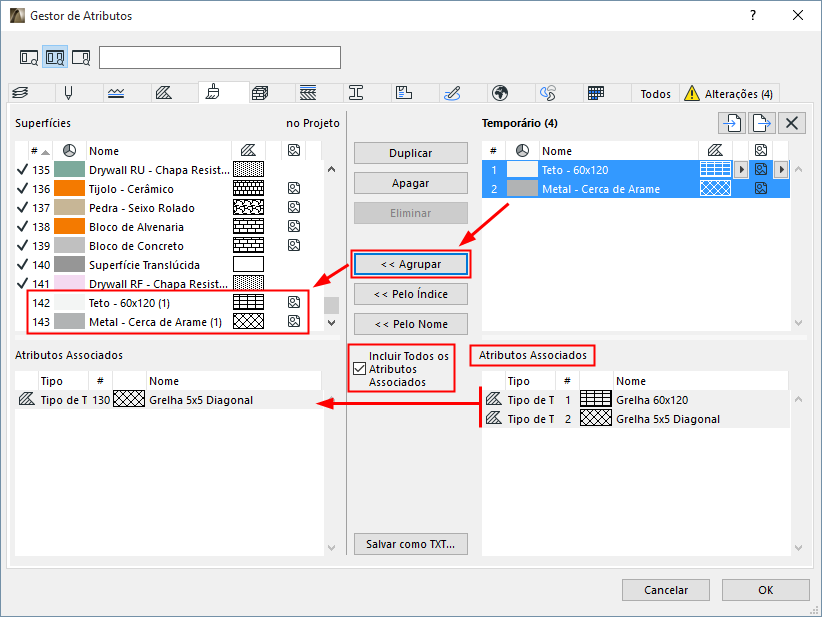The height and width of the screenshot is (617, 822).
Task: Select the Bloco de Concreto row
Action: (169, 245)
